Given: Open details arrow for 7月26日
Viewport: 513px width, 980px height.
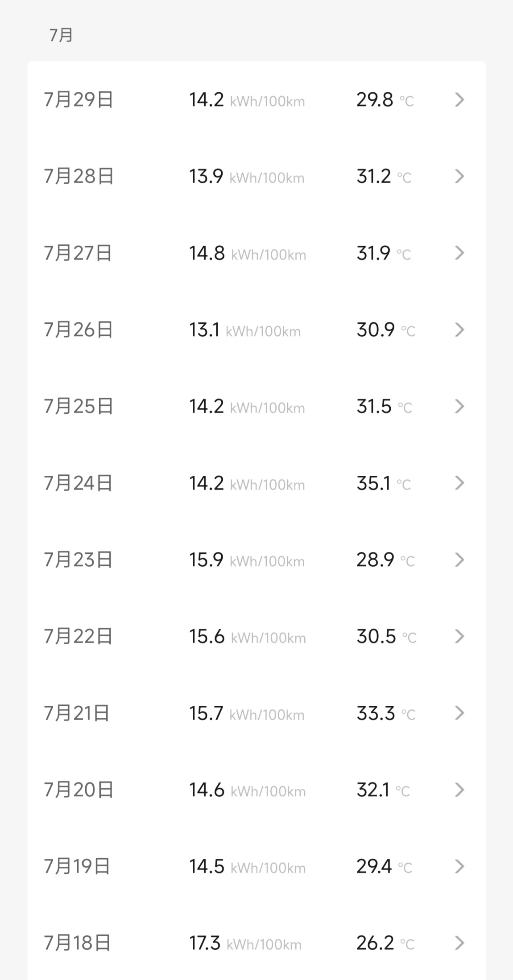Looking at the screenshot, I should point(459,329).
